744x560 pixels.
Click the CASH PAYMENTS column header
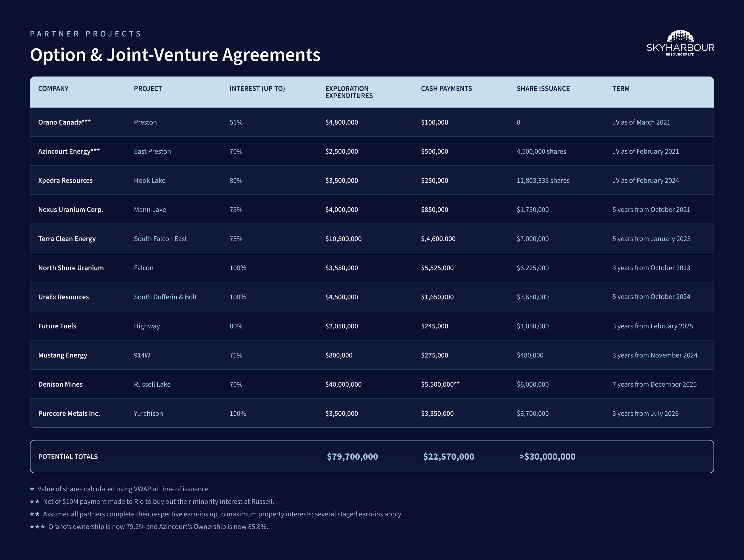[446, 88]
